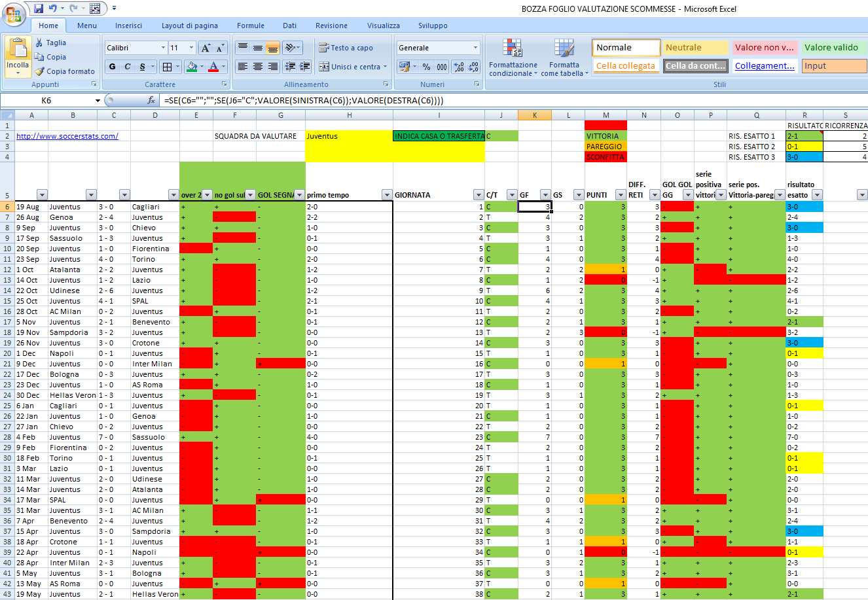This screenshot has height=600, width=868.
Task: Toggle top vertical alignment
Action: 243,48
